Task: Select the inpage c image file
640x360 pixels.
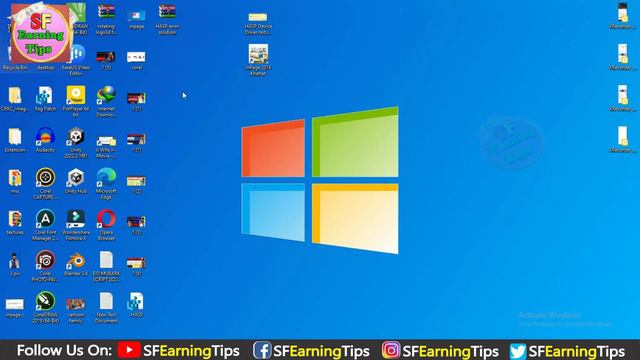Action: click(15, 307)
